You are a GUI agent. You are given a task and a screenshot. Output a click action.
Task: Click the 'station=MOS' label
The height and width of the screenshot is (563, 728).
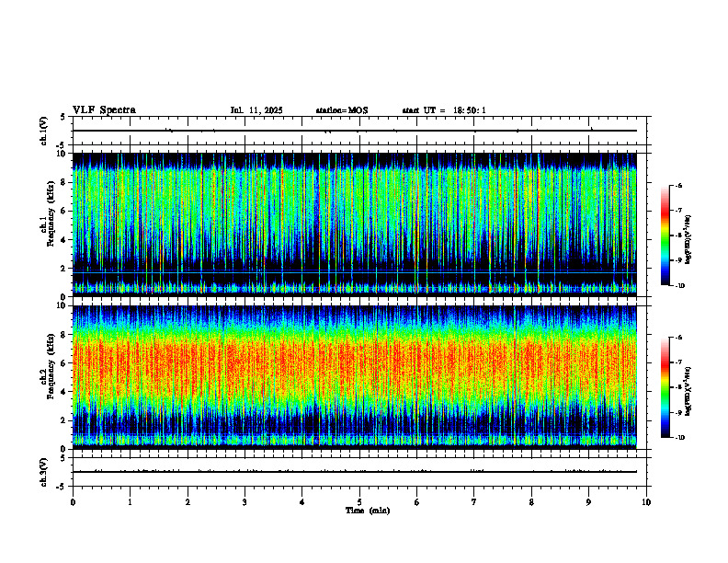coord(342,110)
